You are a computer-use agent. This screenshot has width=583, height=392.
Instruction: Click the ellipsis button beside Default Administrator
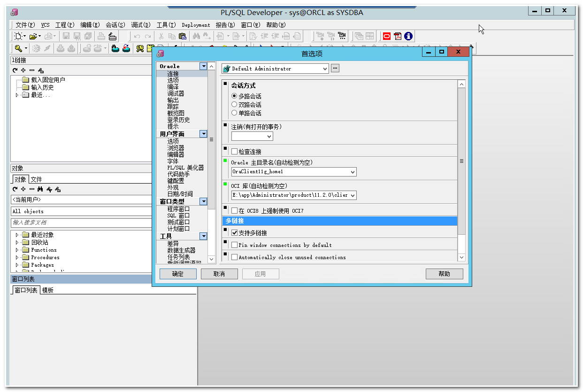pyautogui.click(x=335, y=69)
